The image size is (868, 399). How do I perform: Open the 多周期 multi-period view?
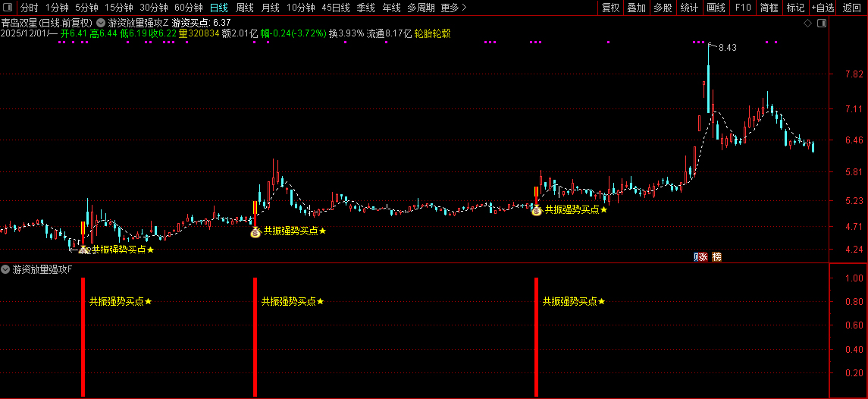421,8
